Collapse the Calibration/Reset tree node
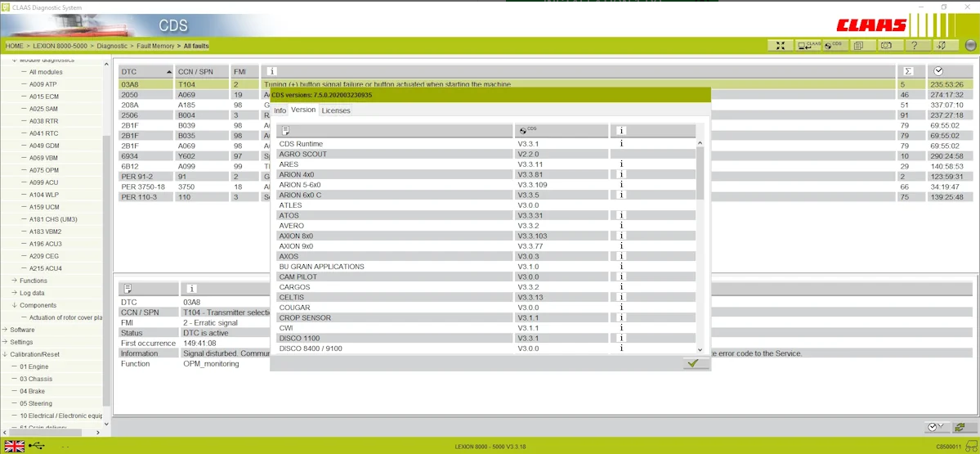This screenshot has width=980, height=454. click(x=34, y=354)
